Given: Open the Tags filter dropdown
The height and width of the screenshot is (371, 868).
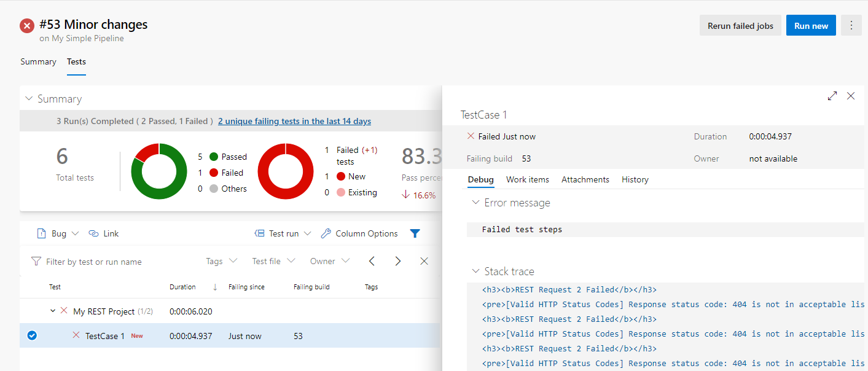Looking at the screenshot, I should (x=221, y=261).
